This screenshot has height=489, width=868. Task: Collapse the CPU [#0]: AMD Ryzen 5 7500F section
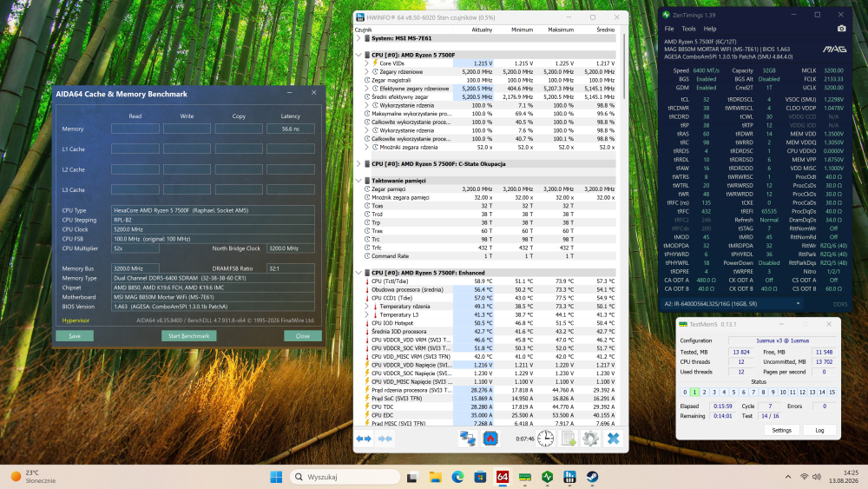358,55
